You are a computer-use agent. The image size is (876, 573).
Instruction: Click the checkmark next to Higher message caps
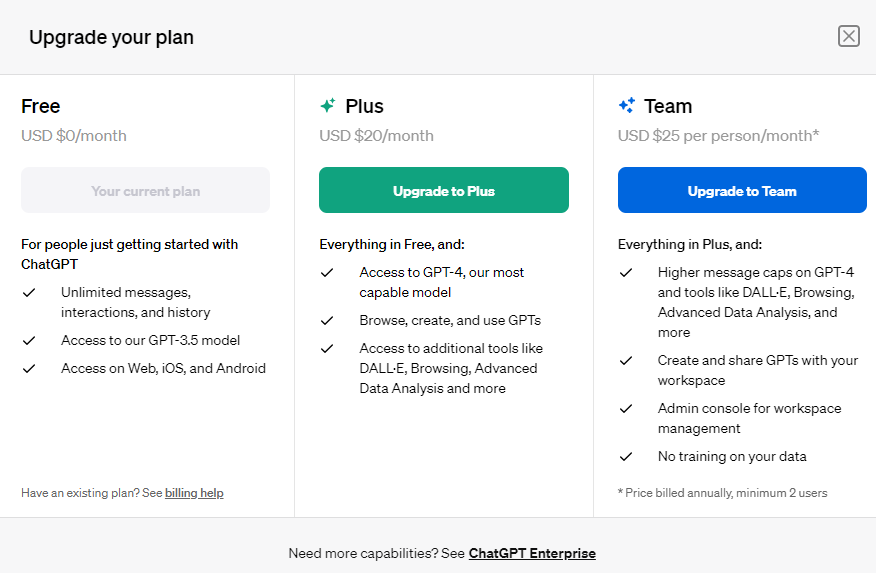pos(626,273)
